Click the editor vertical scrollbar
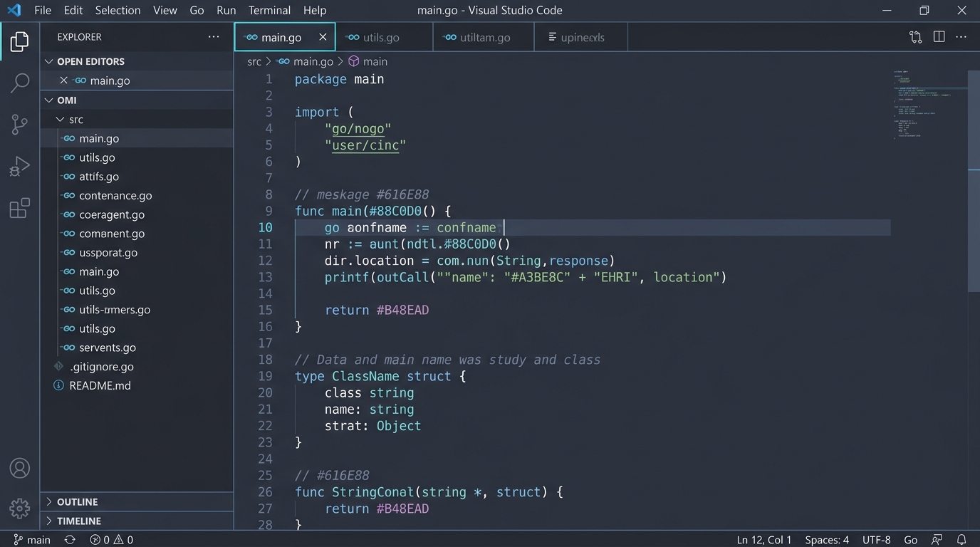The width and height of the screenshot is (980, 547). pyautogui.click(x=974, y=182)
